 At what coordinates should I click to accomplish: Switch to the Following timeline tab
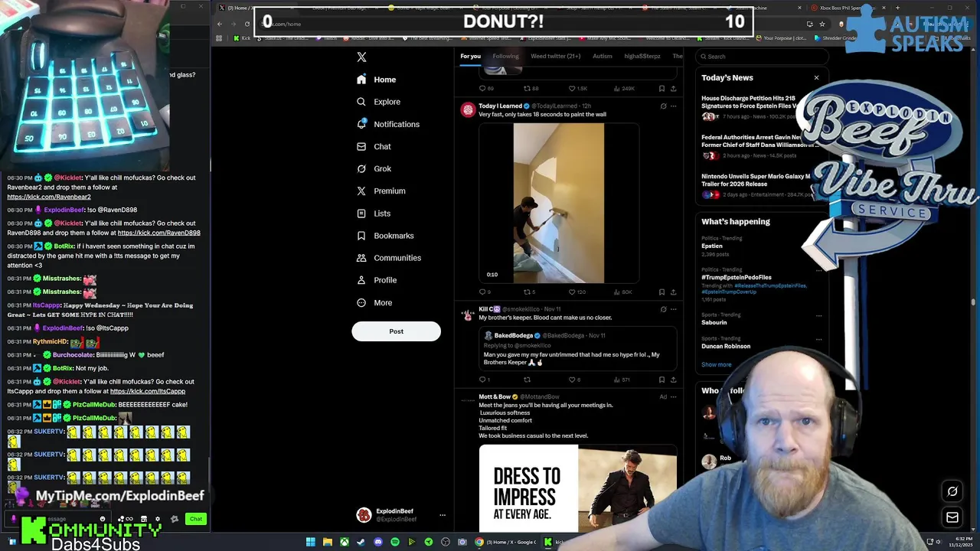[505, 56]
